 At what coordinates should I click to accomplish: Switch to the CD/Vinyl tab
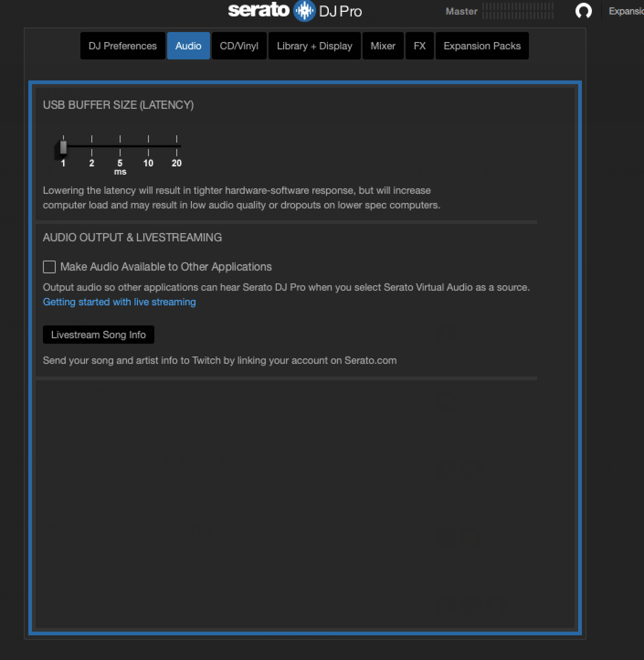(239, 46)
